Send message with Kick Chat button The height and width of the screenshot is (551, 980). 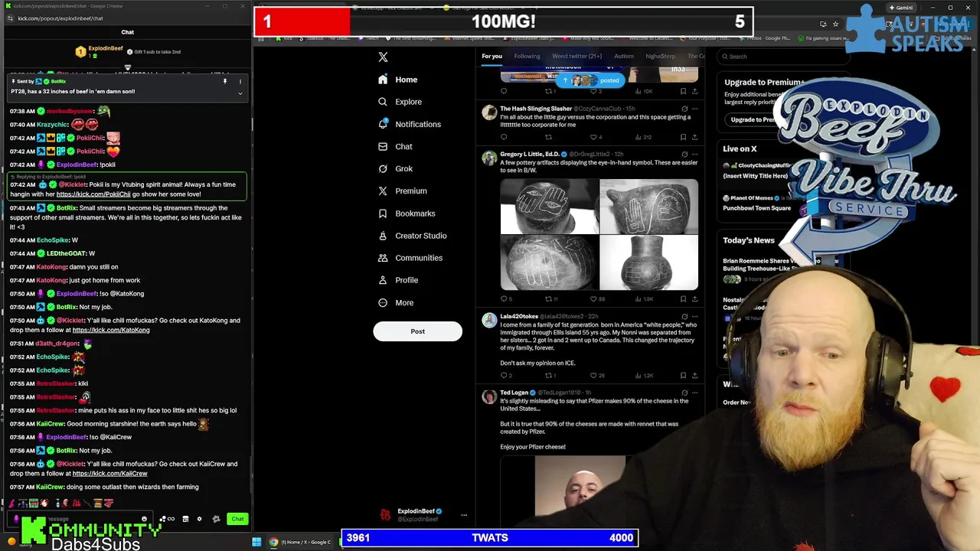pos(237,519)
